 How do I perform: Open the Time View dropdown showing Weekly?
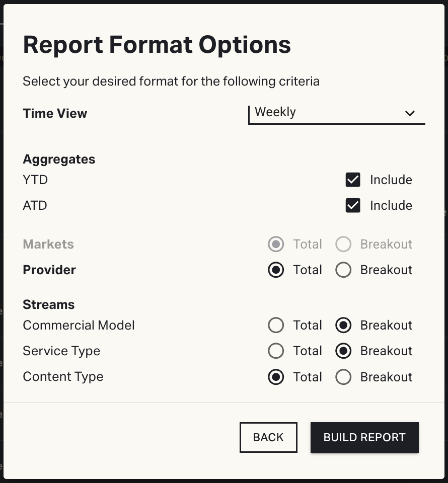pos(336,113)
